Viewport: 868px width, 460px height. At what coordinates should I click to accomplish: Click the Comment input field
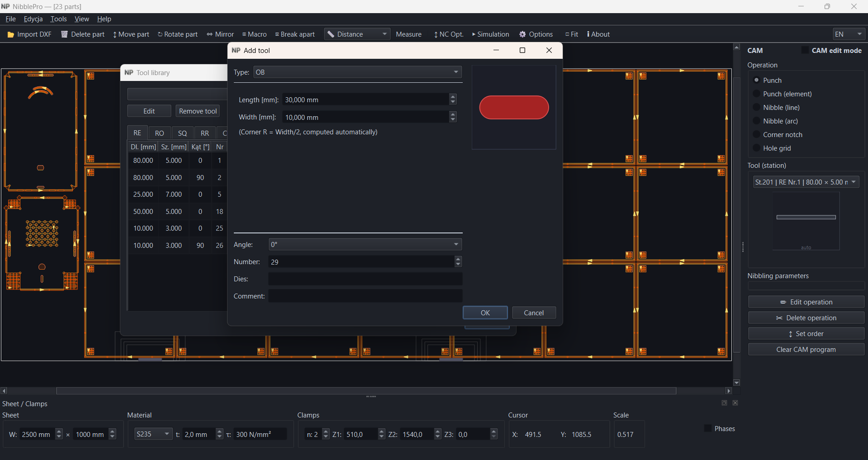pos(365,296)
